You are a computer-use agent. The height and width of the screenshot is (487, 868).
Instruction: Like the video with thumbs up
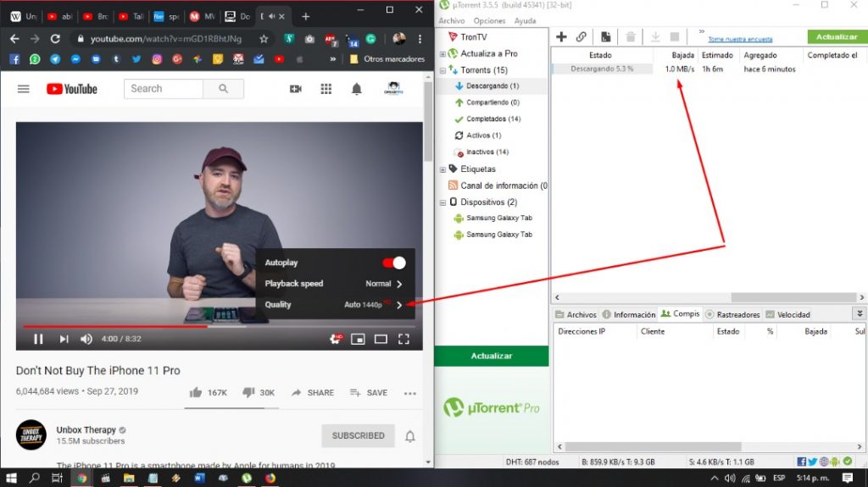pos(196,392)
